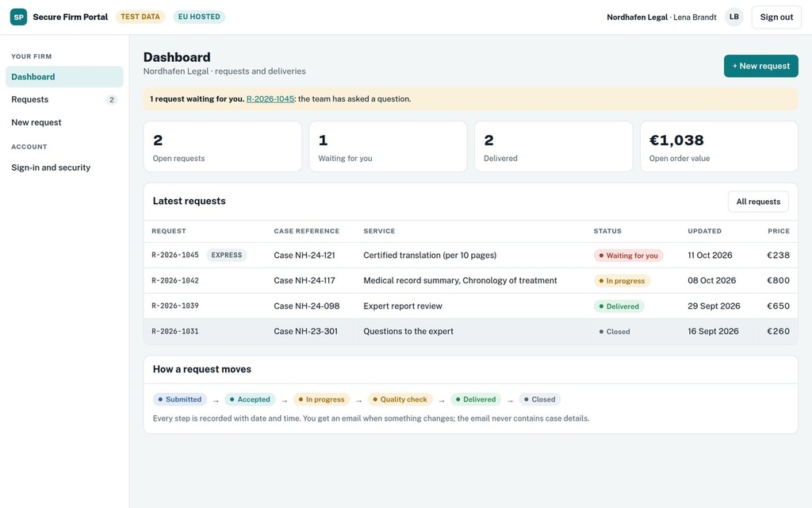Screen dimensions: 812x508
Task: Open the LB user avatar
Action: (x=733, y=17)
